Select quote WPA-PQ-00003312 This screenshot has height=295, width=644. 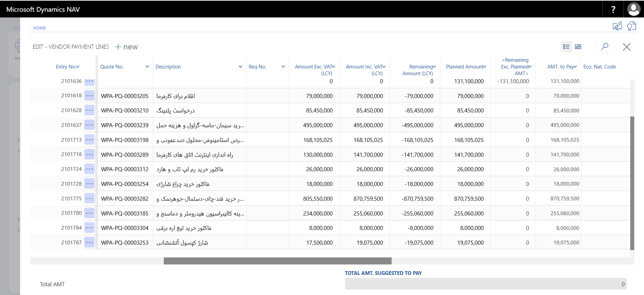pos(125,169)
